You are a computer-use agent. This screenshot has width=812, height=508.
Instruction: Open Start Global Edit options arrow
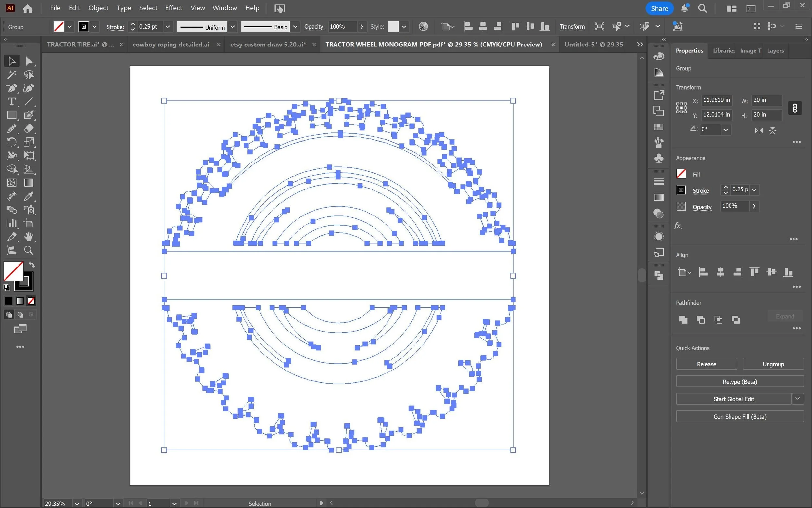pos(798,399)
